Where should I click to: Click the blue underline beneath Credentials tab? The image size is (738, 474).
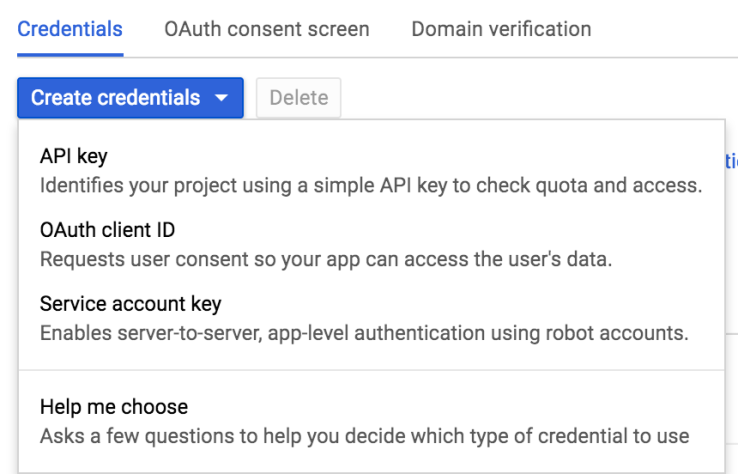[70, 54]
